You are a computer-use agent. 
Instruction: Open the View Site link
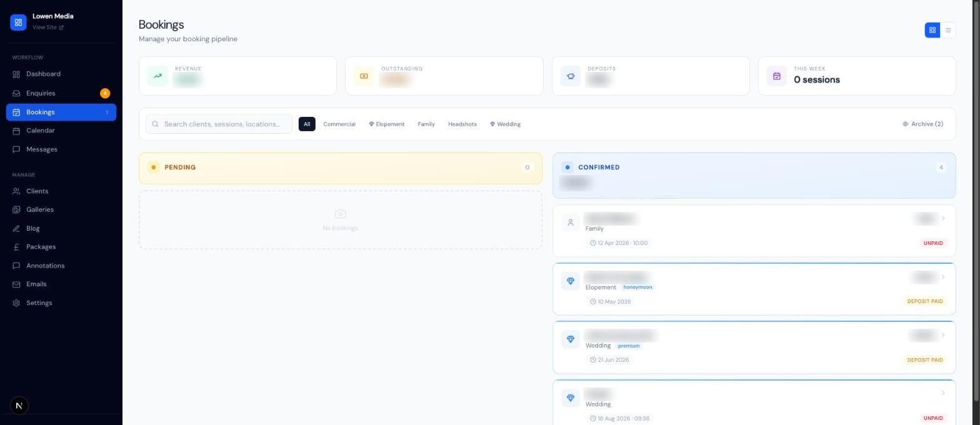[48, 27]
